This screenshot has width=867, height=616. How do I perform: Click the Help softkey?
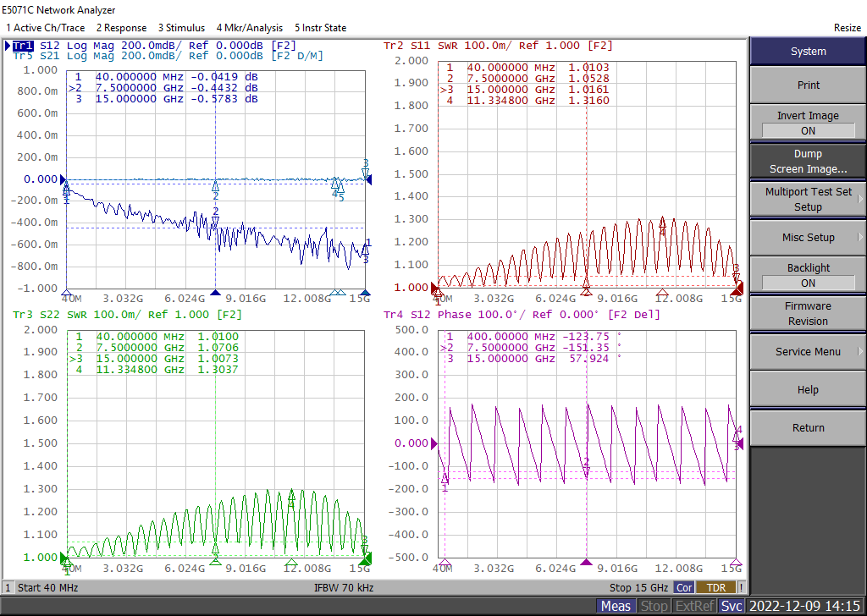pos(808,389)
